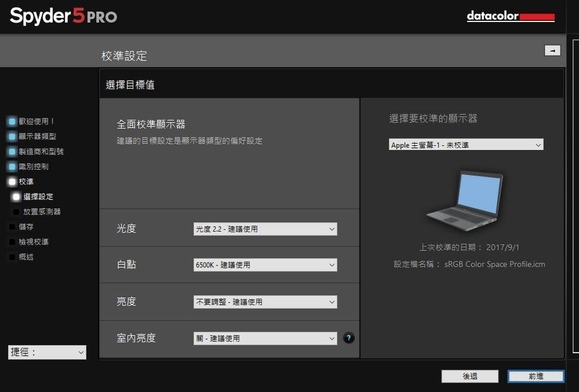The height and width of the screenshot is (392, 579).
Task: Click the 校準設定 title
Action: [124, 56]
